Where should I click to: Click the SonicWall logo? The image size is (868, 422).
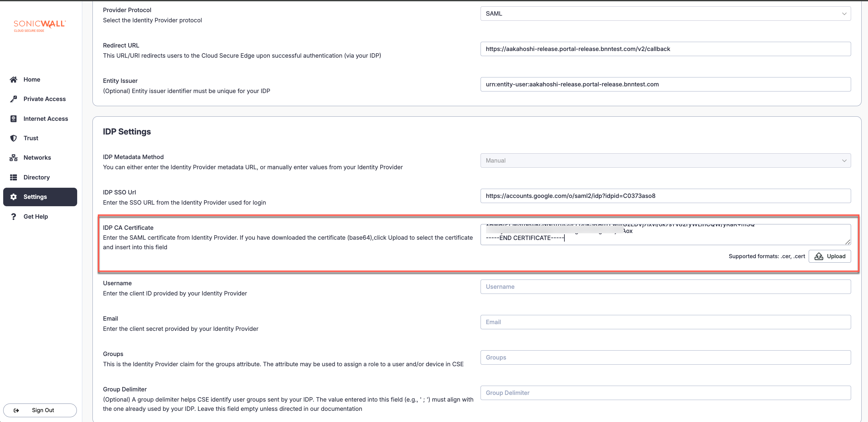pos(40,25)
